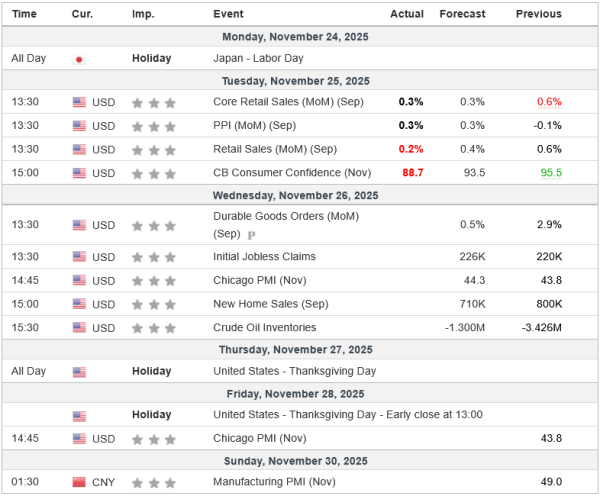Open the Crude Oil Inventories event
This screenshot has width=600, height=496.
(x=264, y=328)
